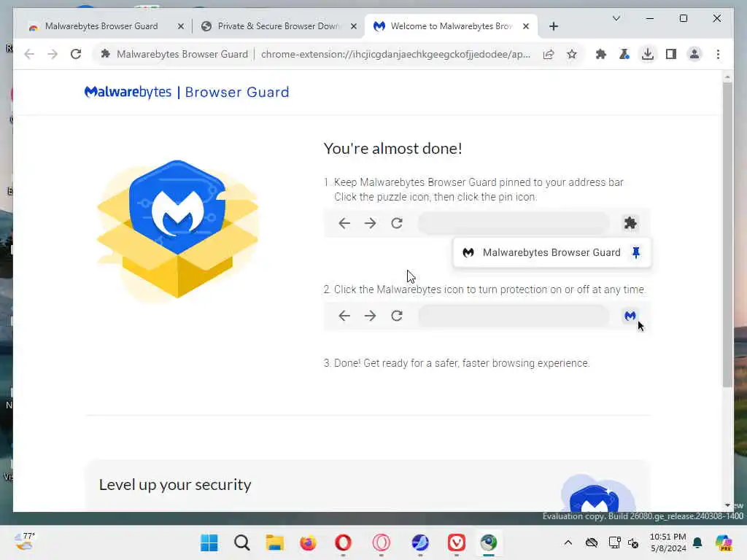Close the Private & Secure Browser tab

[354, 26]
